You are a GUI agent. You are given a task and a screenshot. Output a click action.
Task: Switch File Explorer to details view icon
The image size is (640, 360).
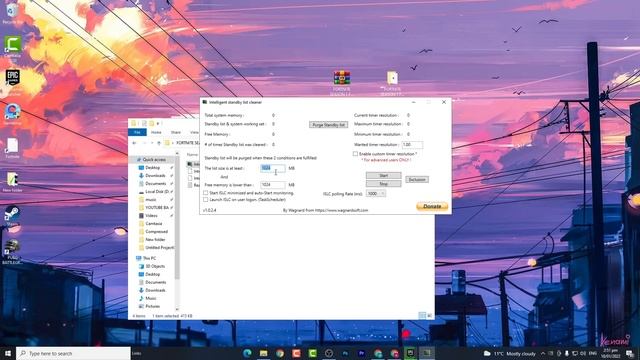[422, 316]
